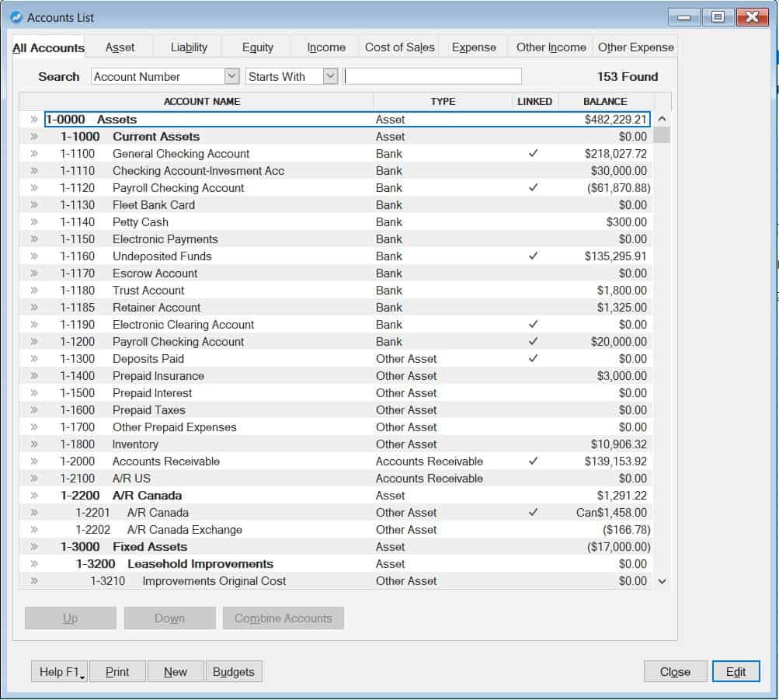This screenshot has width=779, height=700.
Task: Click the Up button
Action: (71, 618)
